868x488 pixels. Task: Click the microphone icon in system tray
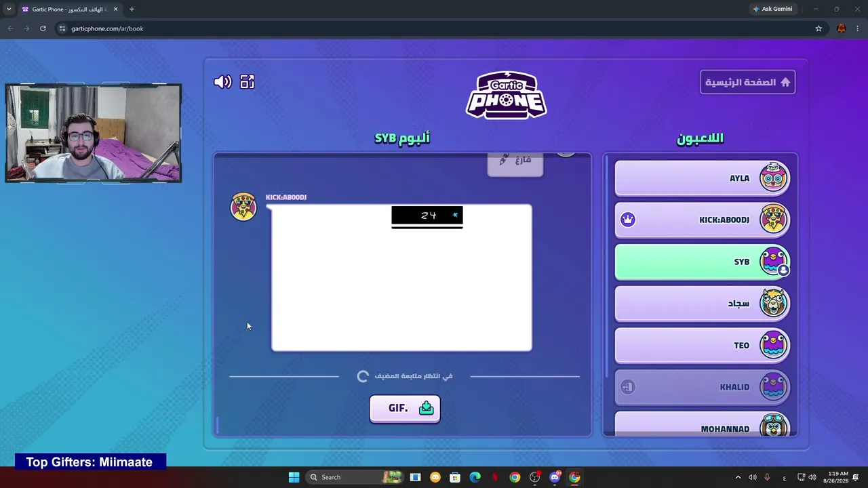[767, 477]
